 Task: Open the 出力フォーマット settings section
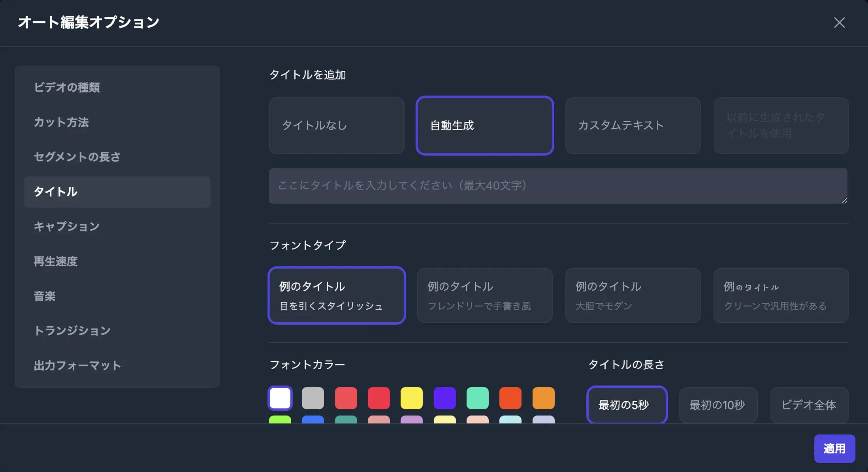[78, 366]
